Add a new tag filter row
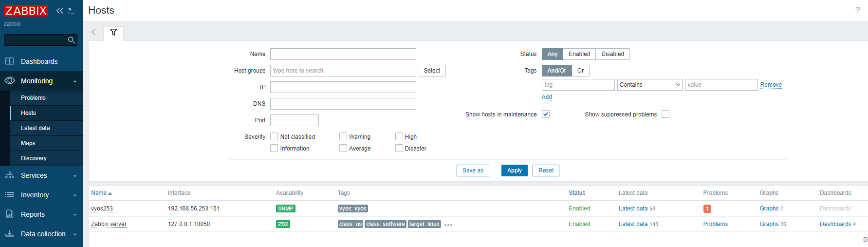This screenshot has width=868, height=247. [x=547, y=97]
